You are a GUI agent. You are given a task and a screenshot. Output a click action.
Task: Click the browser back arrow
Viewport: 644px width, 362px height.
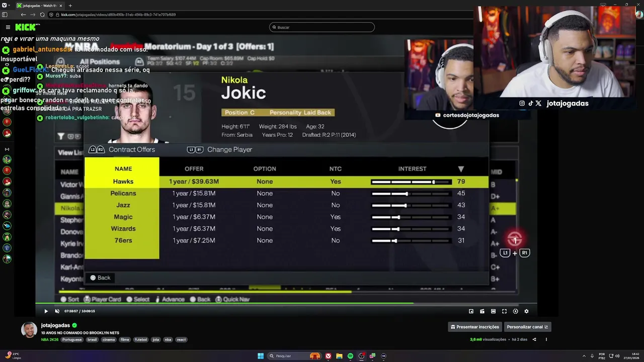pos(23,15)
